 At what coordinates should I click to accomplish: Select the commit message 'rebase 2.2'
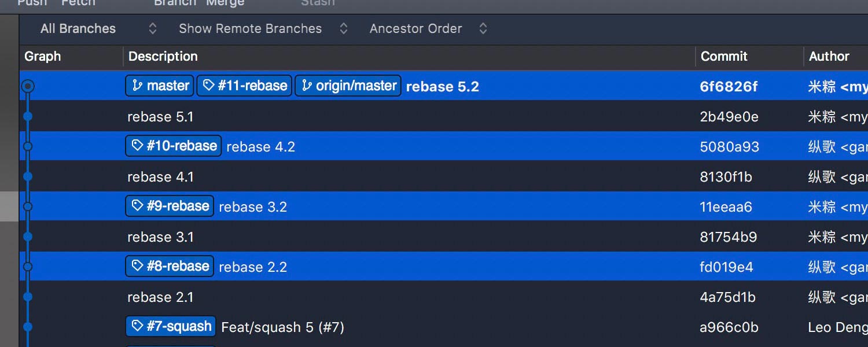point(253,267)
